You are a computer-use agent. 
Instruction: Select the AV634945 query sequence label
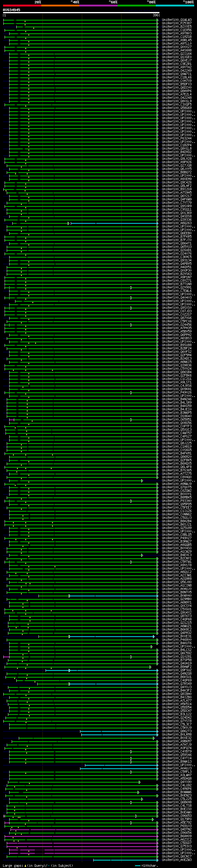pyautogui.click(x=11, y=10)
